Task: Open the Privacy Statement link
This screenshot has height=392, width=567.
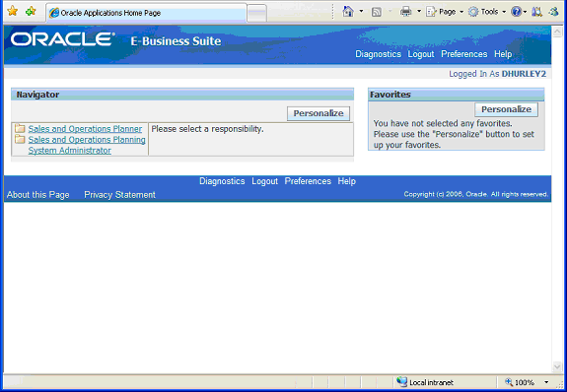Action: (x=119, y=195)
